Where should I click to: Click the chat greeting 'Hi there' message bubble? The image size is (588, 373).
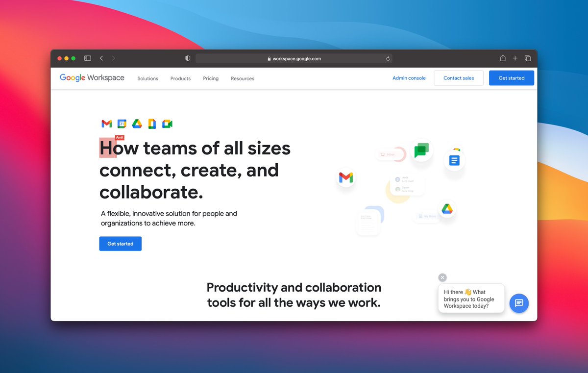(x=471, y=298)
